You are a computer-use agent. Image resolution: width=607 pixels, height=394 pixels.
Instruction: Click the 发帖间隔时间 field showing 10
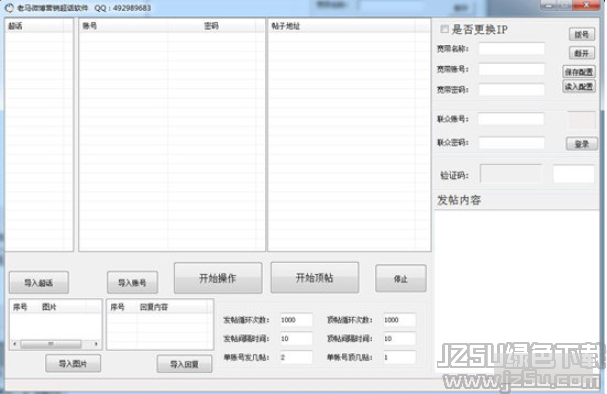coord(296,338)
